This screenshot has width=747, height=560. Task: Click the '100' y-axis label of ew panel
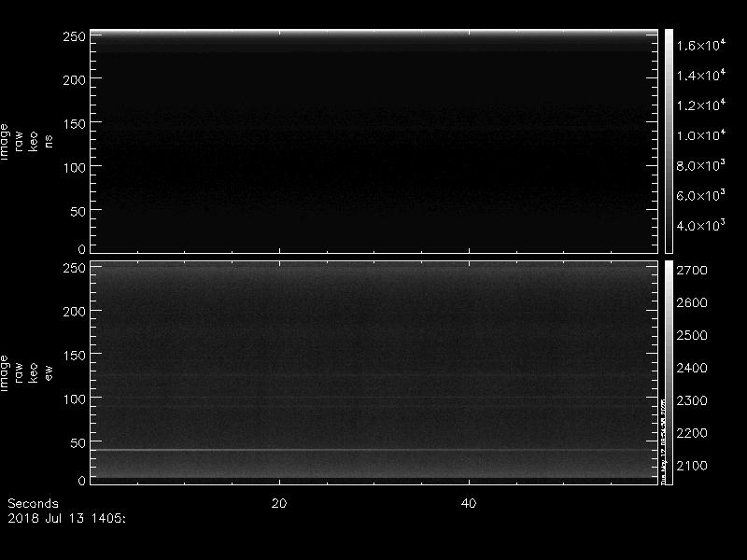tap(75, 399)
